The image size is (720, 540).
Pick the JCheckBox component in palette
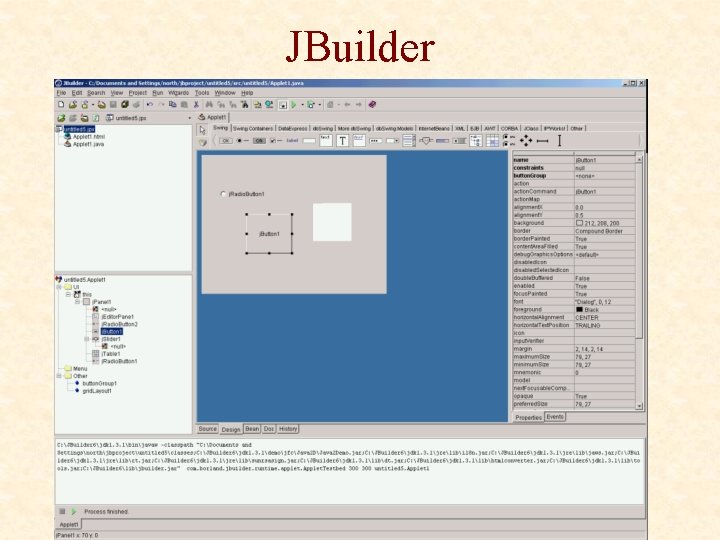click(x=276, y=141)
